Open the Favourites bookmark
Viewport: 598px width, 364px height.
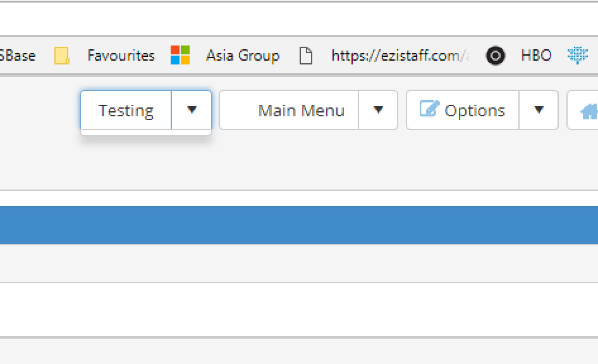tap(121, 56)
